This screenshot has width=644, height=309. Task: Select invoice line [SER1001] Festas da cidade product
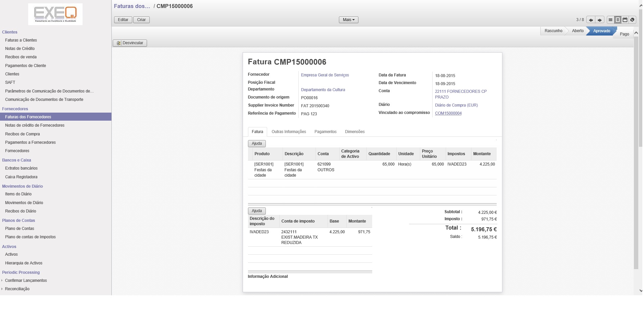[264, 170]
